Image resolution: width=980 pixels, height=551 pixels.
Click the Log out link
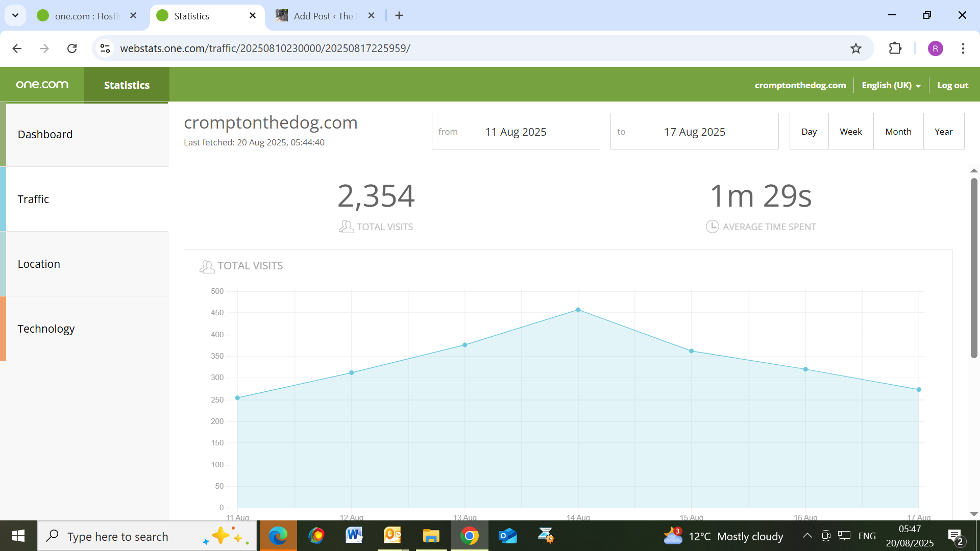(952, 85)
